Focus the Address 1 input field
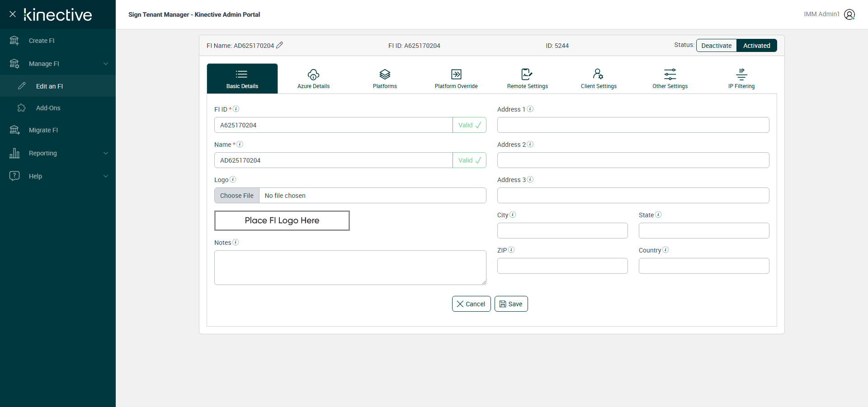 click(633, 125)
